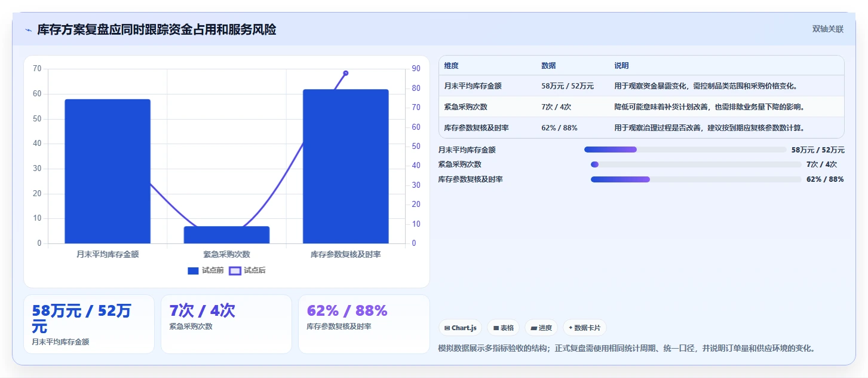Viewport: 868px width, 378px height.
Task: Click the 58万元 / 52万元 data card value
Action: [x=82, y=319]
